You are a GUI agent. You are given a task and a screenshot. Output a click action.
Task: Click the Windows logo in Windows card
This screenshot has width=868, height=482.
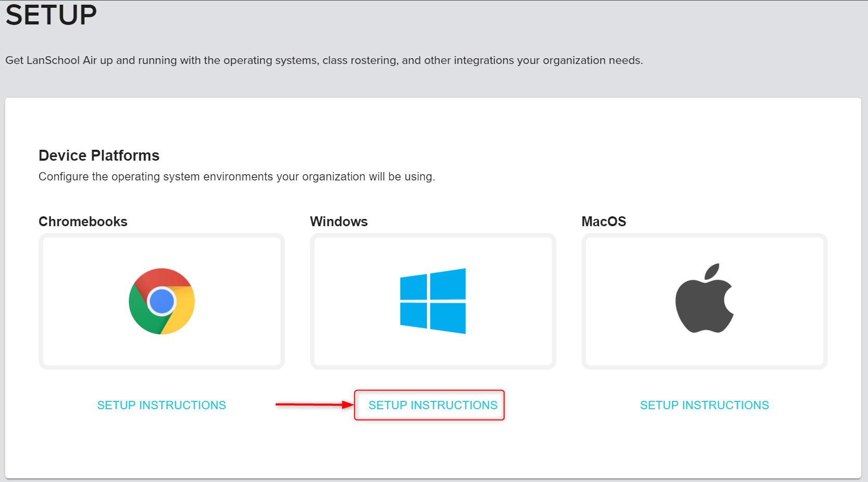(x=433, y=301)
